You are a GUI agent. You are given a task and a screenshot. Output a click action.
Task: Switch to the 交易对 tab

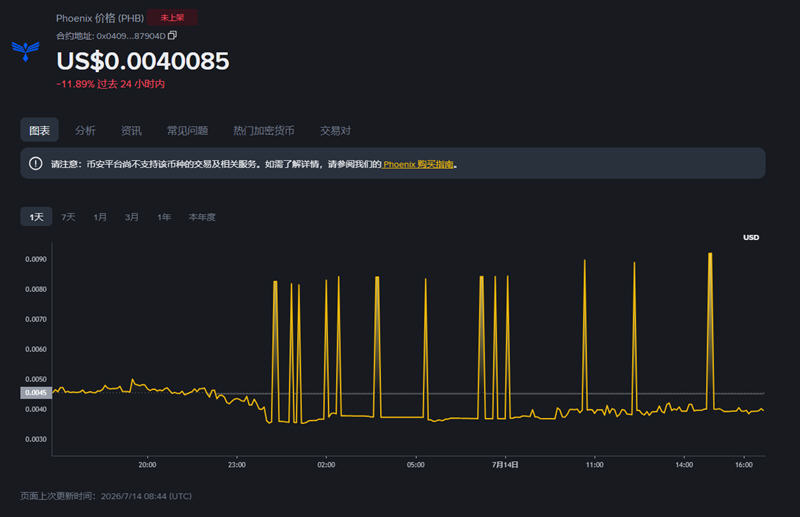[335, 131]
